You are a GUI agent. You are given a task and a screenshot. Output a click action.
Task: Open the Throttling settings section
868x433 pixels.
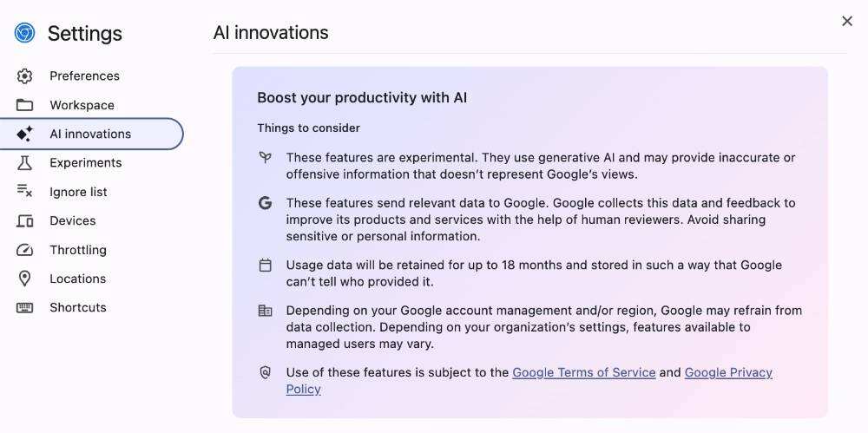78,250
